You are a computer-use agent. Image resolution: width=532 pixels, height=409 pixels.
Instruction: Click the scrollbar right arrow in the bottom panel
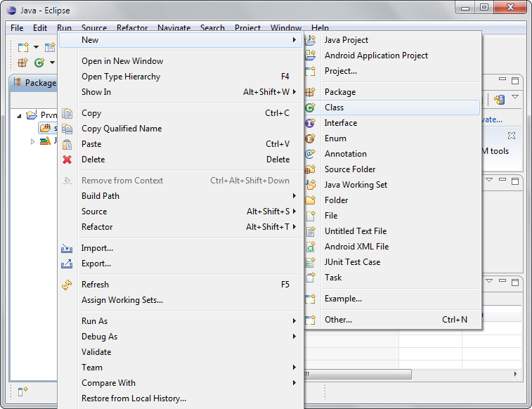click(x=515, y=374)
